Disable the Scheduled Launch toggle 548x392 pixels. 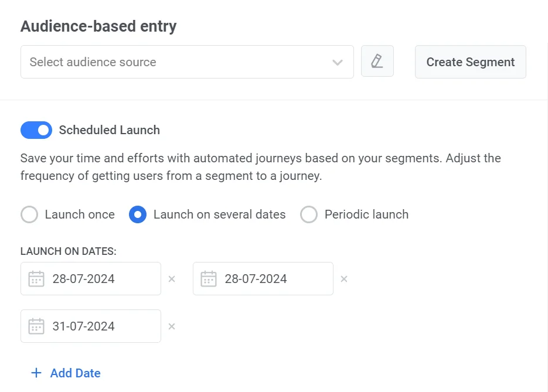36,129
